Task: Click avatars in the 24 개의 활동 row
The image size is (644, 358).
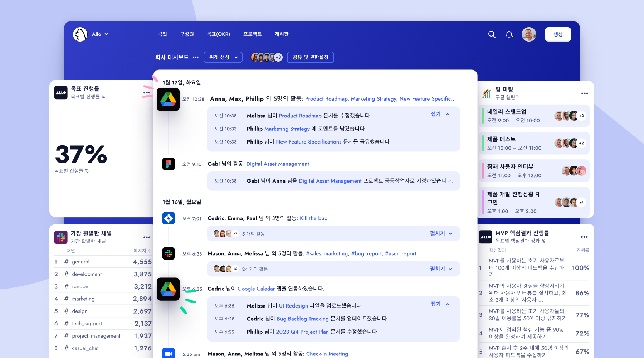Action: 226,269
